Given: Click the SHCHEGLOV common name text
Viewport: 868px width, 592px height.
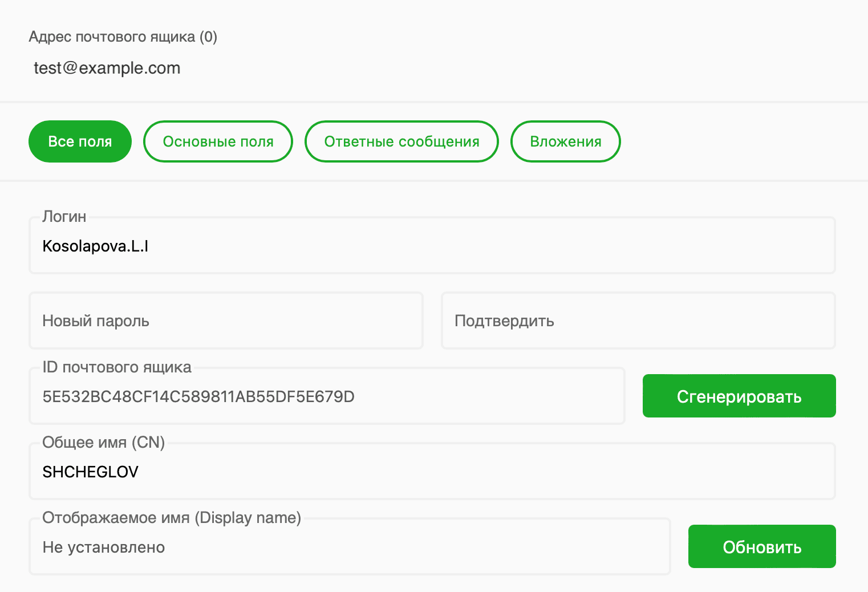Looking at the screenshot, I should (x=90, y=471).
